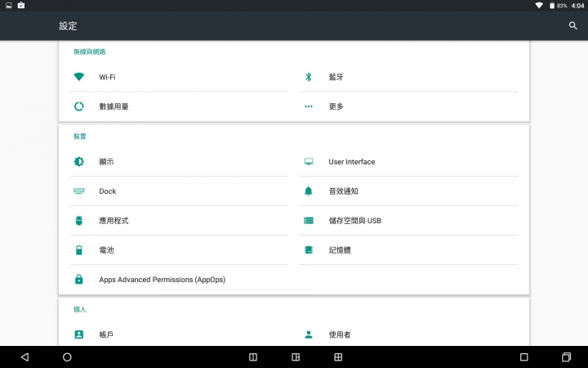Open the Wi-Fi settings entry

179,77
